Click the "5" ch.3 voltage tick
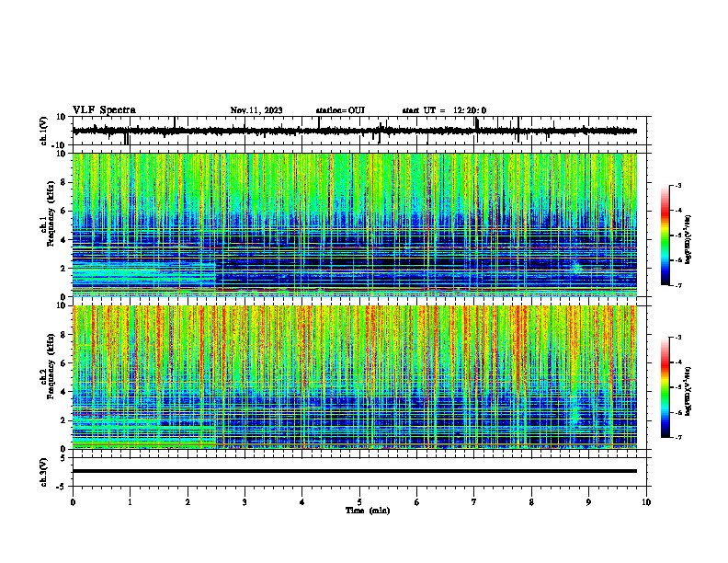 pos(64,458)
